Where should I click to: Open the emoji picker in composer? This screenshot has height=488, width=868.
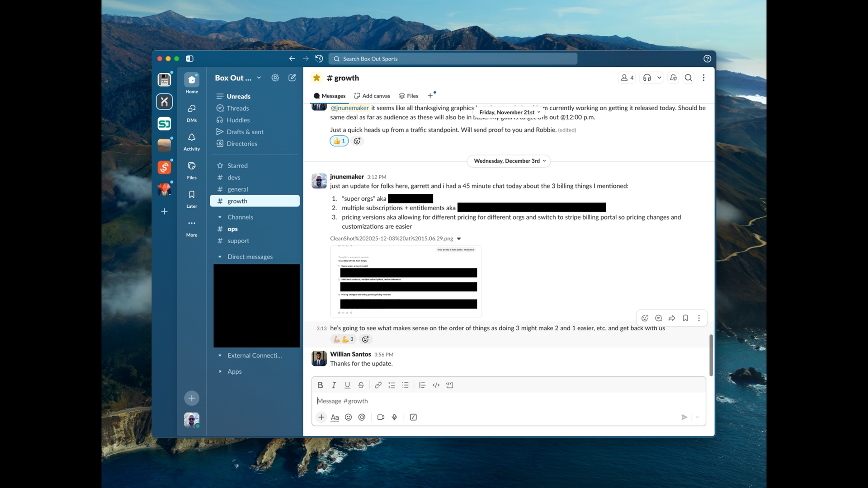pos(348,417)
